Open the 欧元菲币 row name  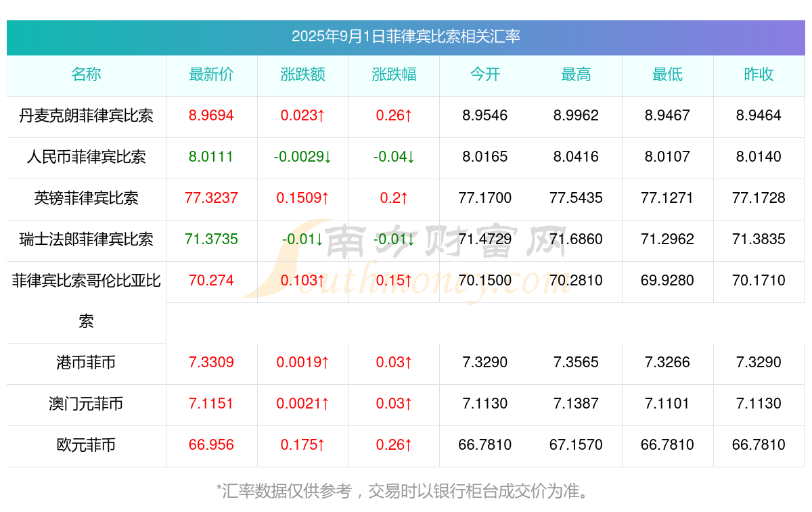(x=86, y=445)
